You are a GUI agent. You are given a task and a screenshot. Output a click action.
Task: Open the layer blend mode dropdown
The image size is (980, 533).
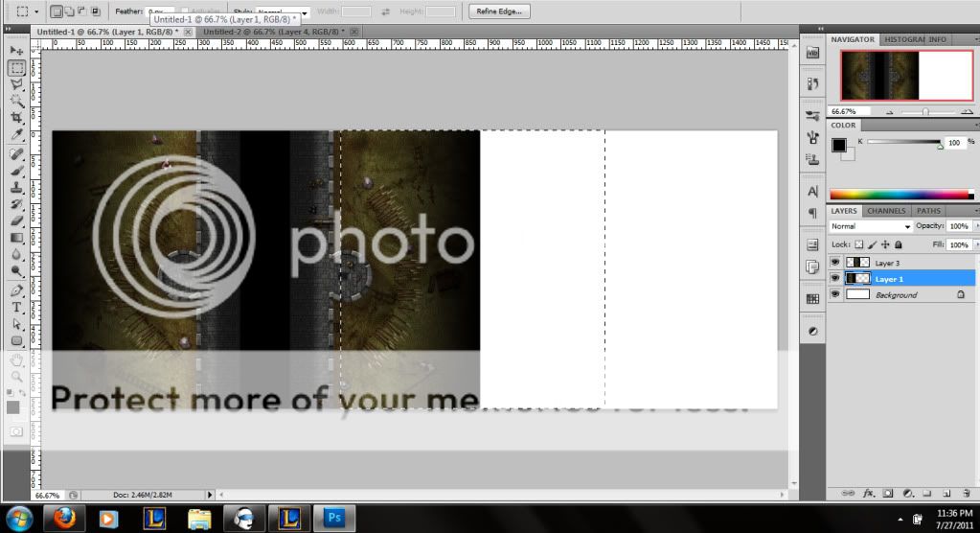click(871, 226)
